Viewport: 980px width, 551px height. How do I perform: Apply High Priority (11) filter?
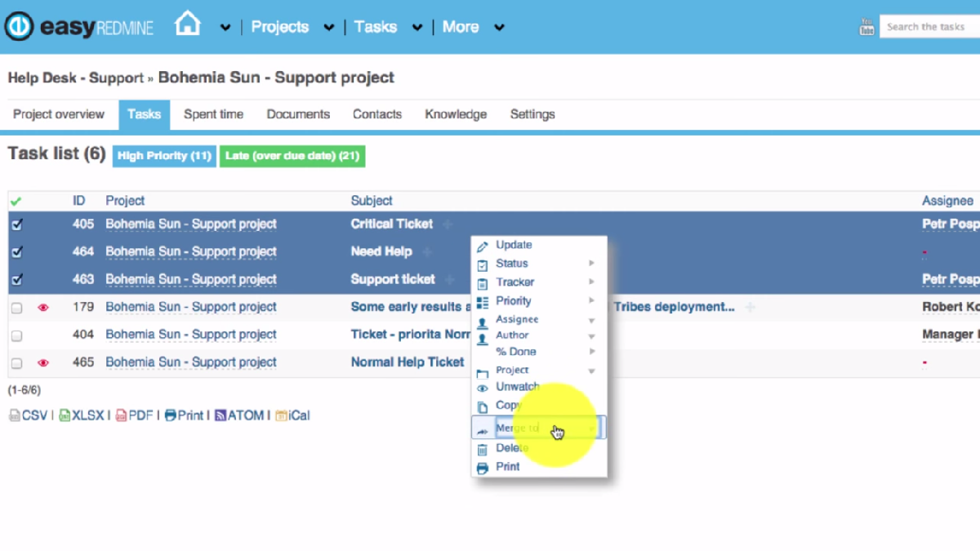(x=164, y=156)
